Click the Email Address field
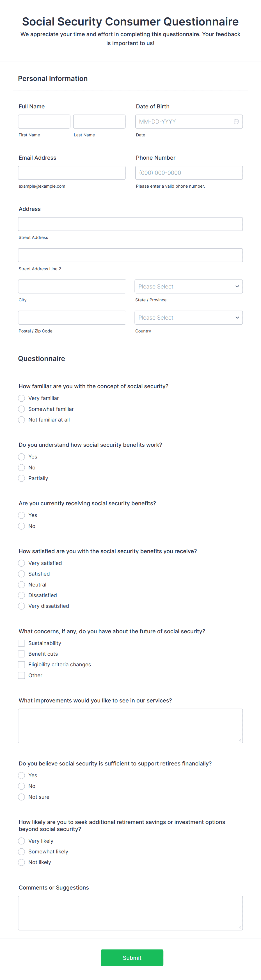This screenshot has width=261, height=980. pos(72,172)
